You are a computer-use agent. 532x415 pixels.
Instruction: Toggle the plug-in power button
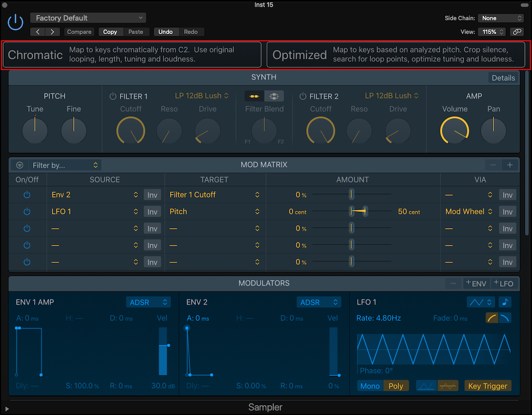click(15, 22)
